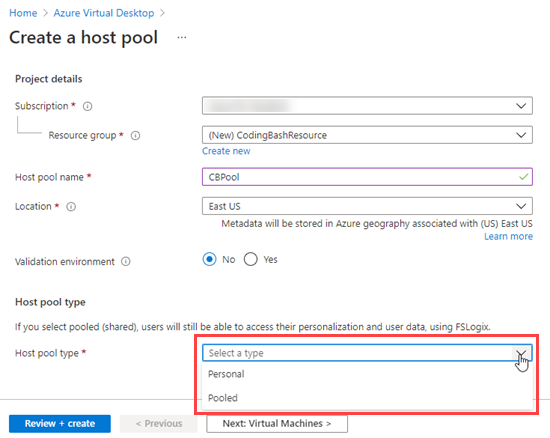Viewport: 550px width, 438px height.
Task: Click the Review + create button
Action: click(x=60, y=424)
